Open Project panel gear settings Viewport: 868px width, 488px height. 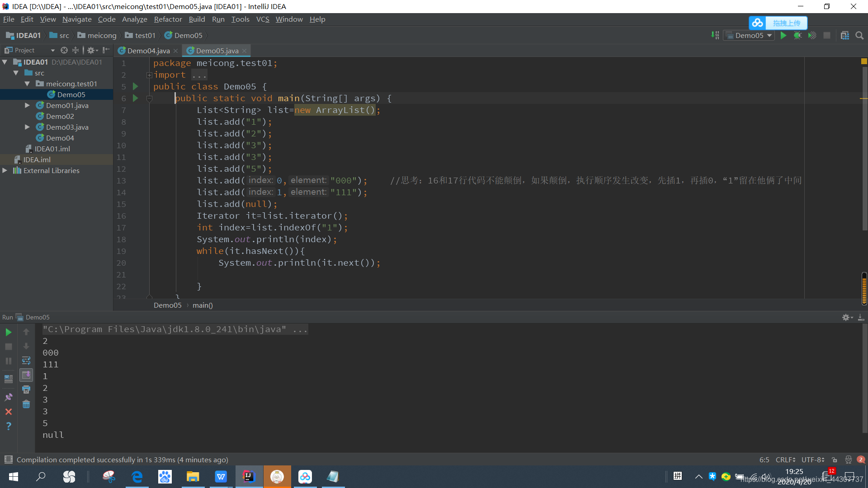92,50
